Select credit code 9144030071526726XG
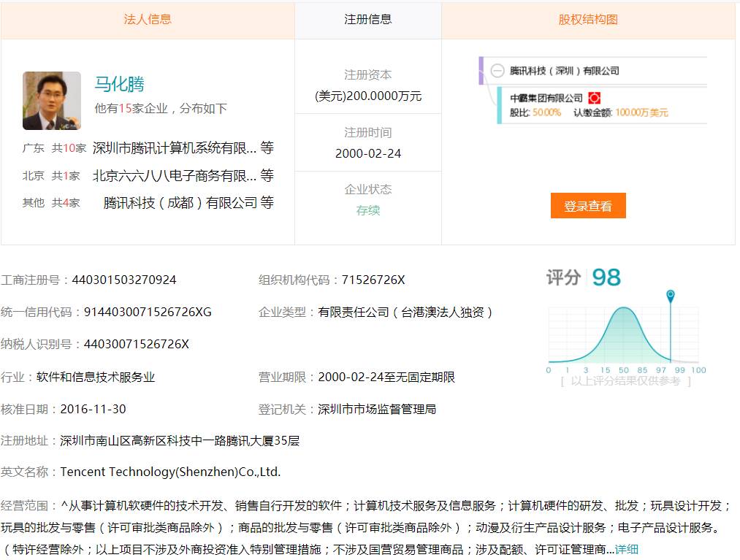 [148, 312]
